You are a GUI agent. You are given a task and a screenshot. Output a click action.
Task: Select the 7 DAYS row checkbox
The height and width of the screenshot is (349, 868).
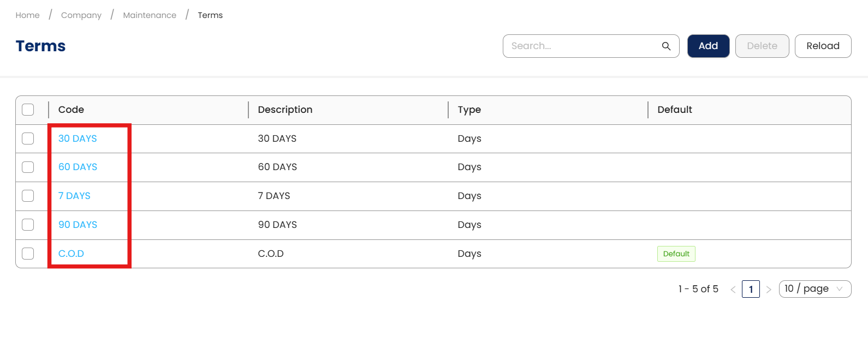tap(28, 196)
